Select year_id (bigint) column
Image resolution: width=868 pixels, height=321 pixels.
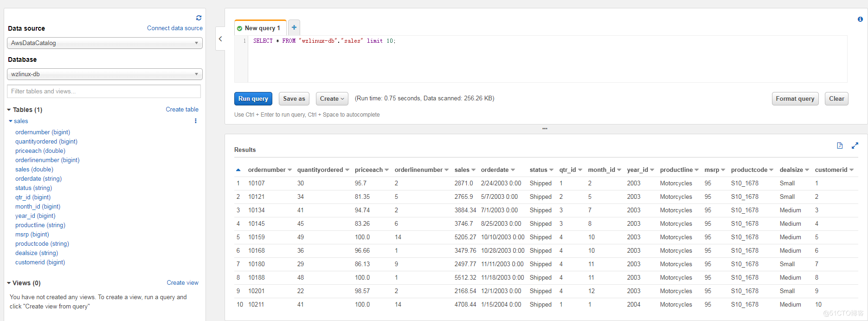pyautogui.click(x=35, y=216)
